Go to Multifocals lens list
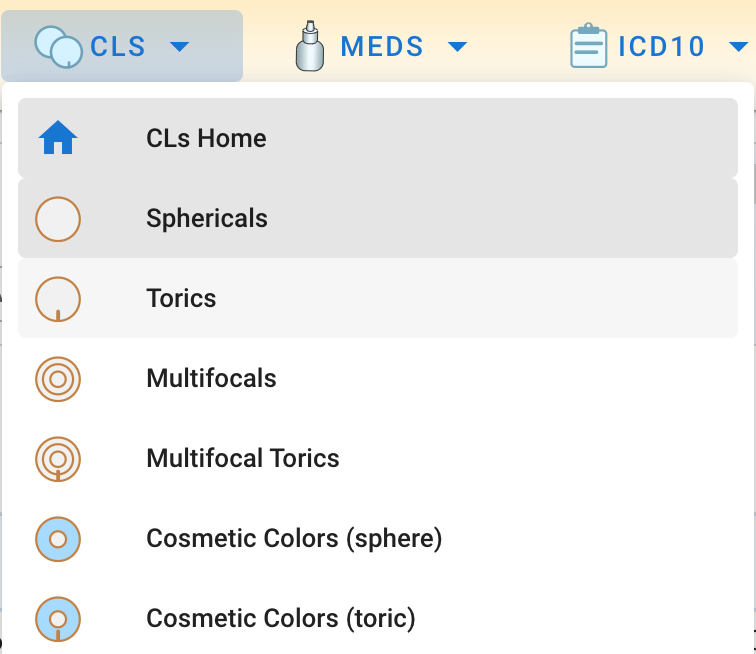The height and width of the screenshot is (654, 756). (211, 378)
